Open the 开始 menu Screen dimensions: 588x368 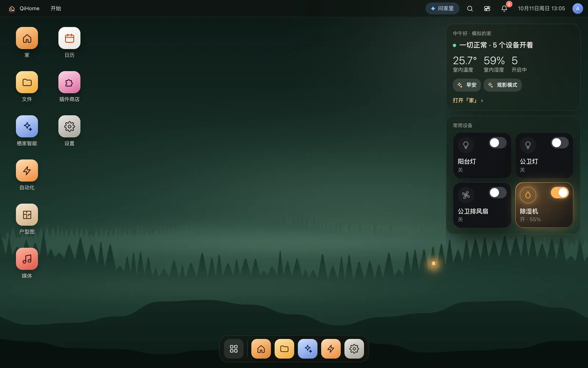pos(56,8)
